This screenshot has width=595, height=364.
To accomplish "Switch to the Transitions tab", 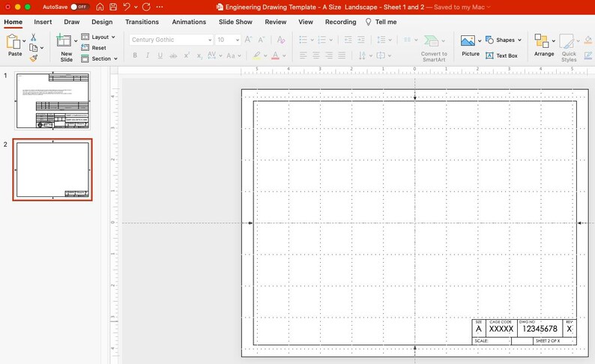I will (142, 22).
